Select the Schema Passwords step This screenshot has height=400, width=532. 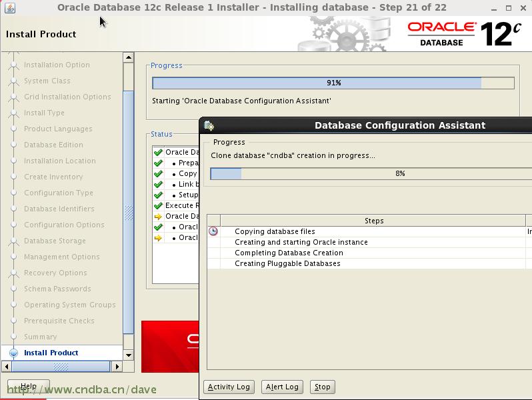coord(57,289)
